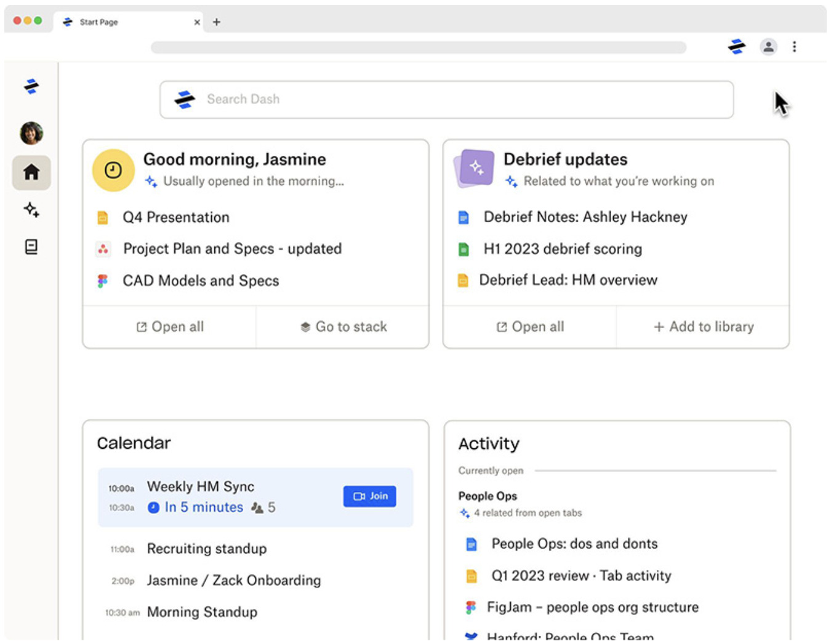Select the Weekly HM Sync event

(x=255, y=497)
